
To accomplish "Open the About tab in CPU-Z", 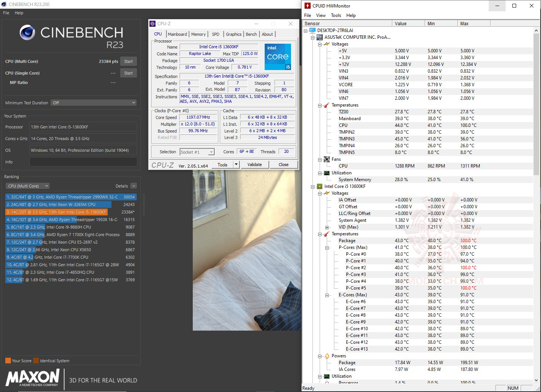I will point(267,34).
